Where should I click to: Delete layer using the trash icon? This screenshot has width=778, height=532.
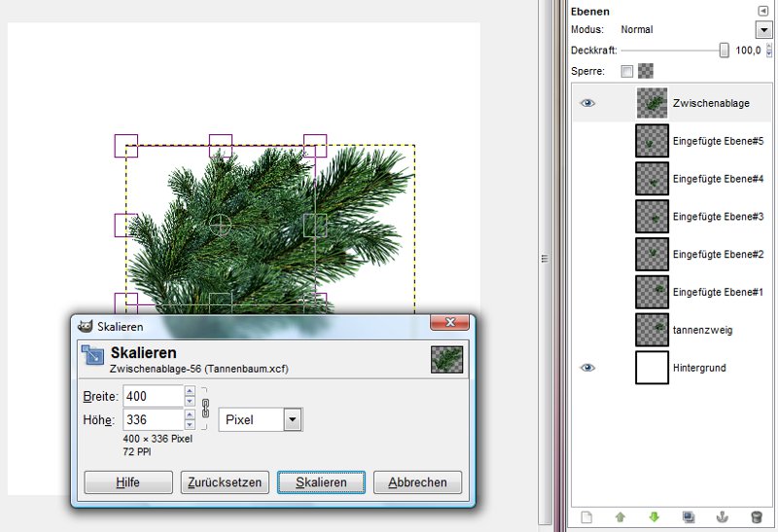point(757,517)
